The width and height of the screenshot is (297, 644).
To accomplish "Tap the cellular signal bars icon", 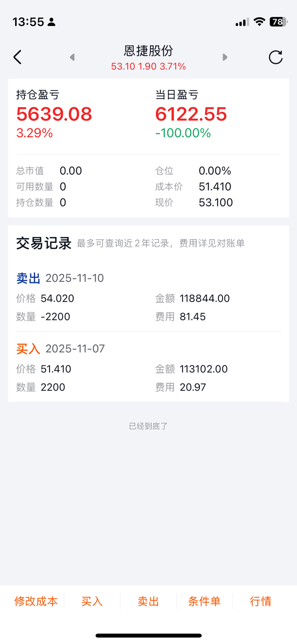I will [x=242, y=22].
